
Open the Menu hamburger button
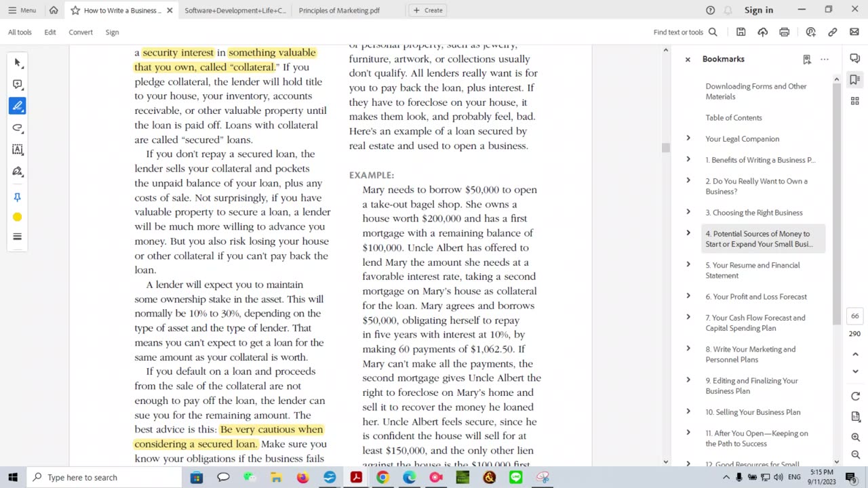pos(22,10)
